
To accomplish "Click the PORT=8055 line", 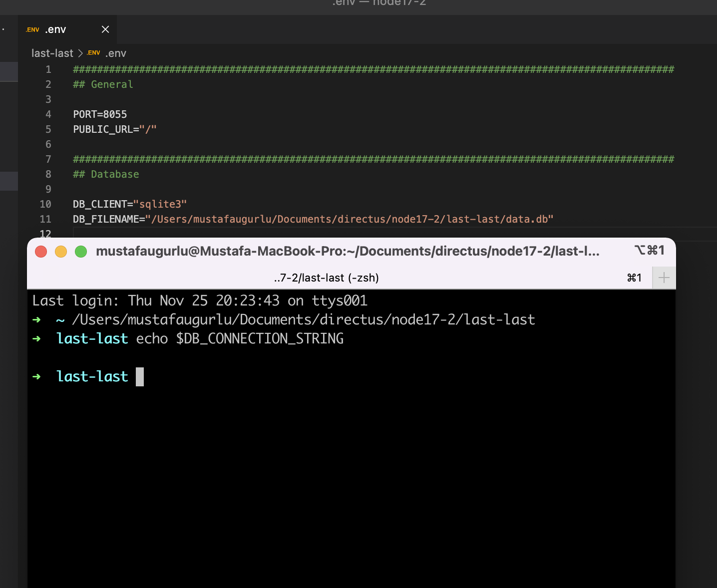I will (100, 114).
